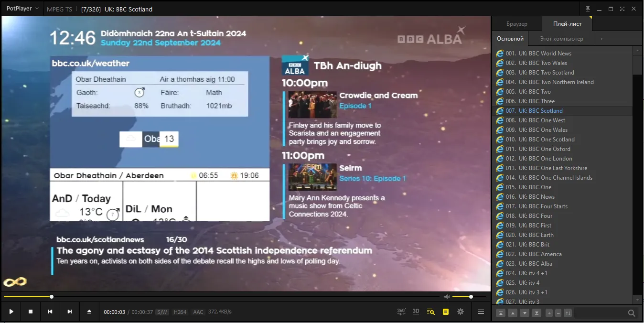644x323 pixels.
Task: Move selected playlist item up
Action: 513,313
